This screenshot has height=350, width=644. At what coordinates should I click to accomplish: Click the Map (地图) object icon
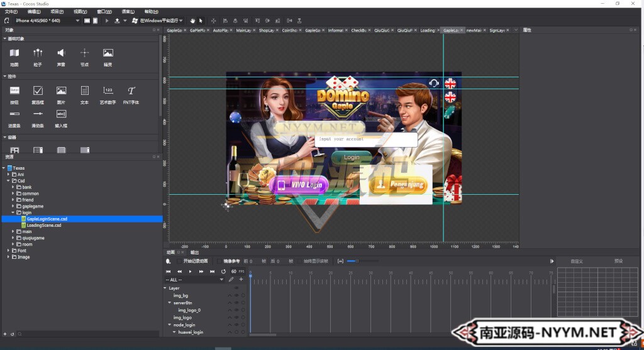coord(14,53)
